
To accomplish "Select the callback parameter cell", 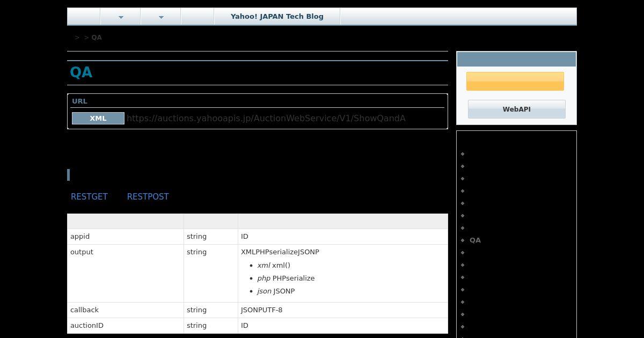I will pos(126,310).
